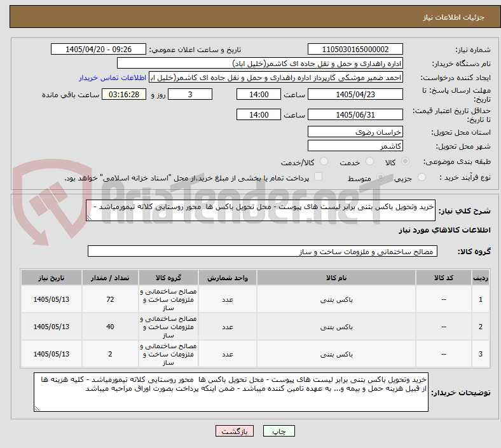
Task: Click the buyer description textarea
Action: click(231, 392)
